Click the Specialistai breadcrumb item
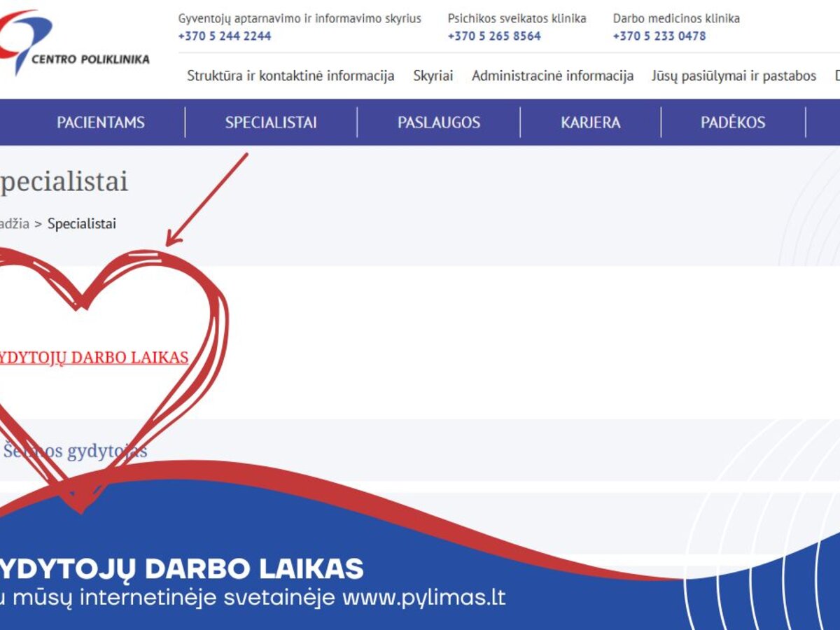840x630 pixels. click(82, 224)
